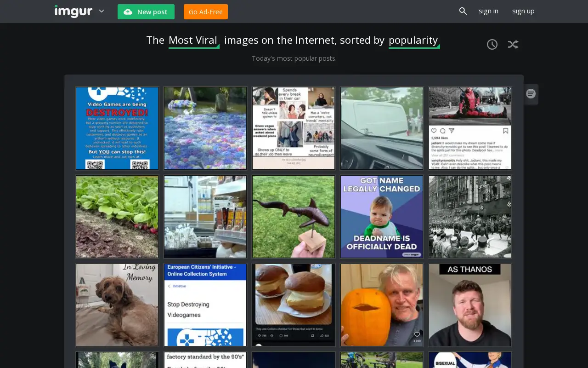Open the store shelf display post
The height and width of the screenshot is (368, 588).
(x=205, y=217)
